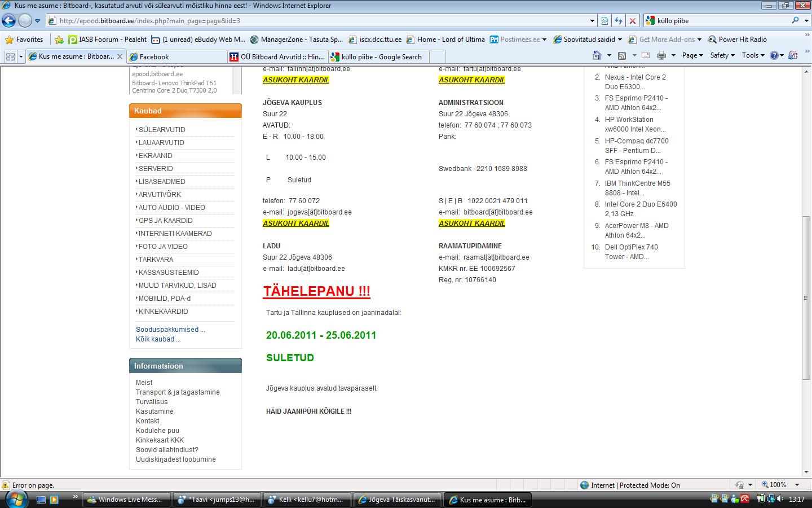Switch to the Facebook tab
Image resolution: width=812 pixels, height=508 pixels.
176,56
